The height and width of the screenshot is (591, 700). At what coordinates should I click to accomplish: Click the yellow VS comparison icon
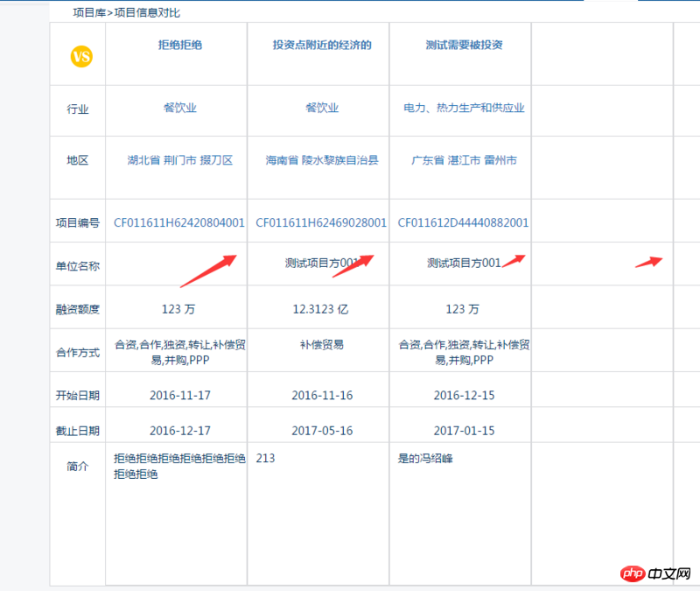(81, 57)
